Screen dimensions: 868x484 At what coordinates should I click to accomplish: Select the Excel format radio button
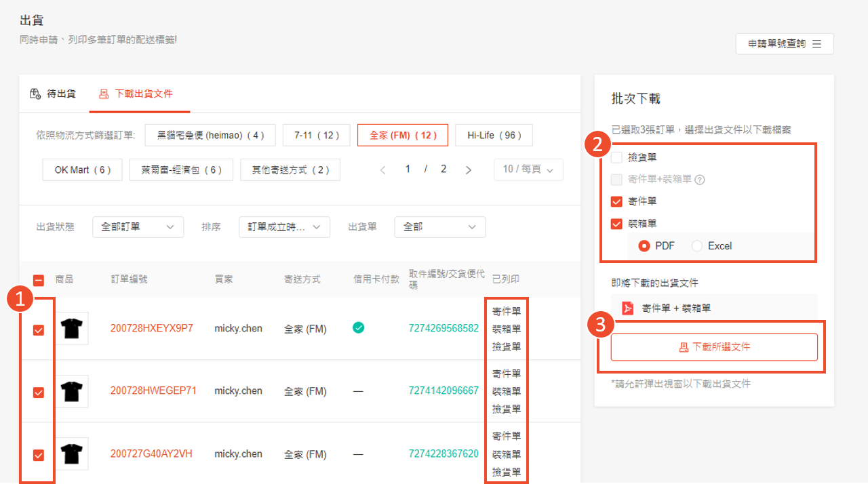tap(697, 246)
